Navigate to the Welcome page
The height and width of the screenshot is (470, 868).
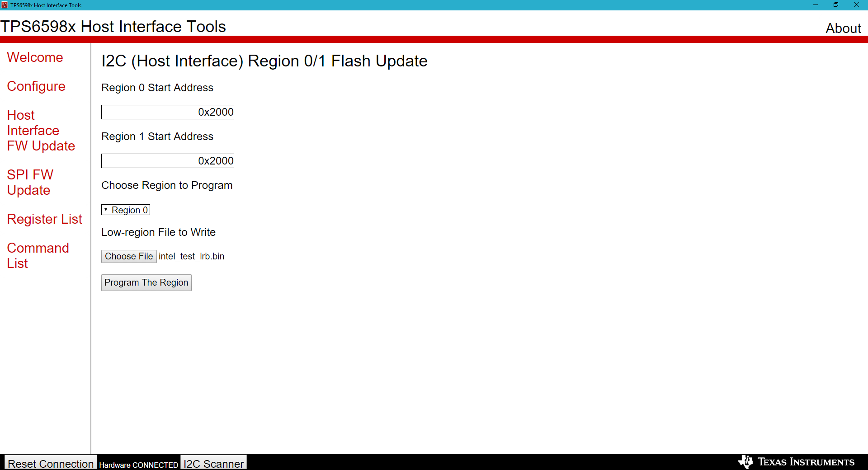click(x=34, y=57)
